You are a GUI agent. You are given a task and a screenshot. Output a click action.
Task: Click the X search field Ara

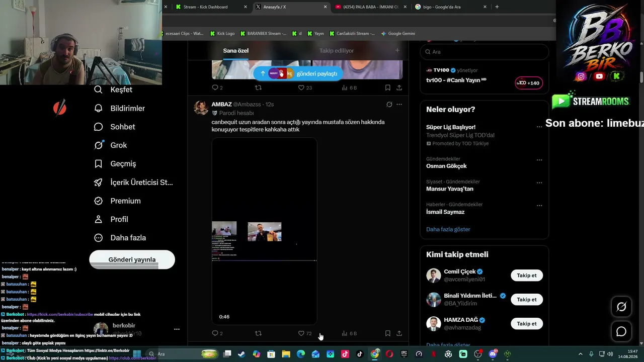tap(485, 52)
